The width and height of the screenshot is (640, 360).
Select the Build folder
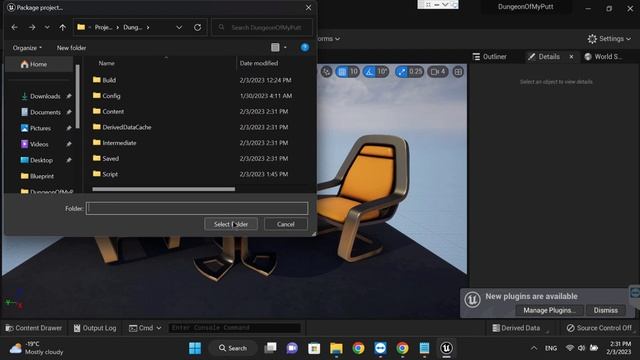click(x=109, y=80)
